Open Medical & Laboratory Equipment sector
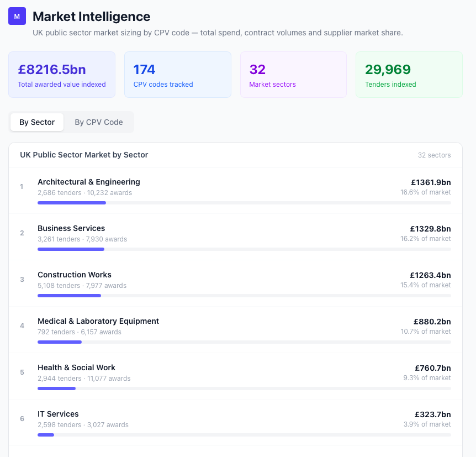The image size is (476, 457). pos(98,321)
